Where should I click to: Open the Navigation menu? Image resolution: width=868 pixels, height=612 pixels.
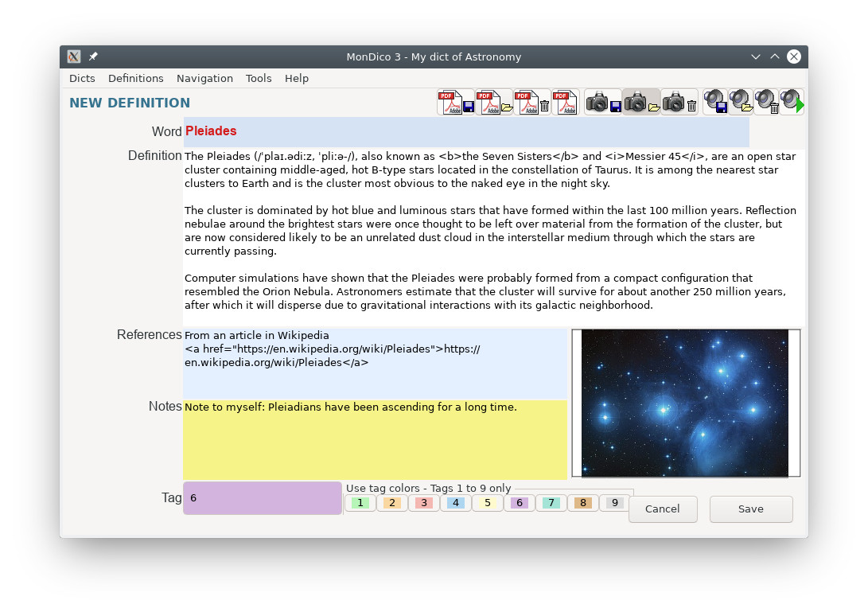204,79
